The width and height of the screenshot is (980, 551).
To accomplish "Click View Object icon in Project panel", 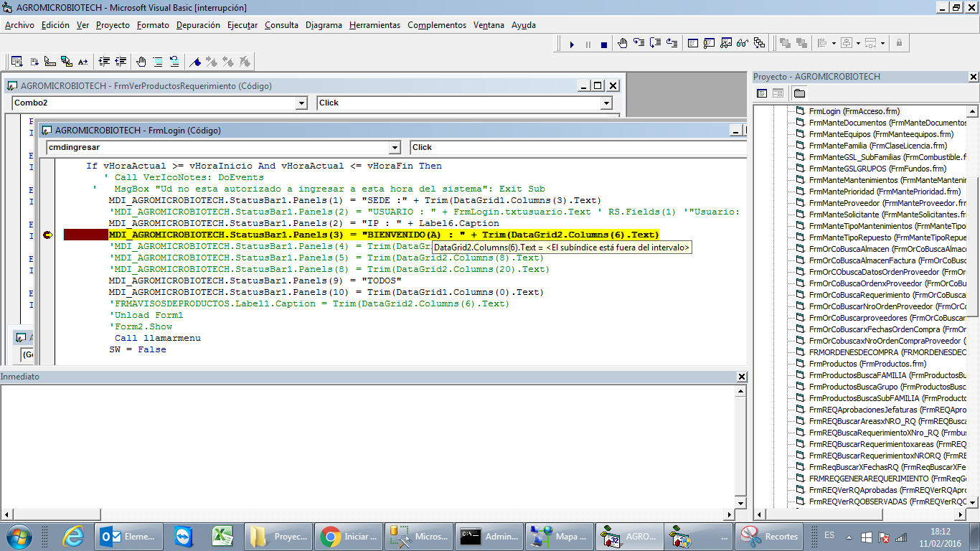I will pos(778,93).
